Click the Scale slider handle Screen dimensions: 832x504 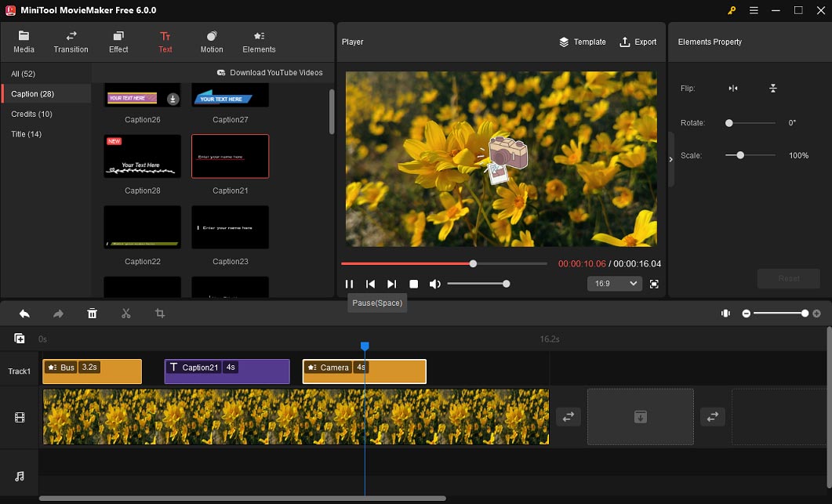740,156
